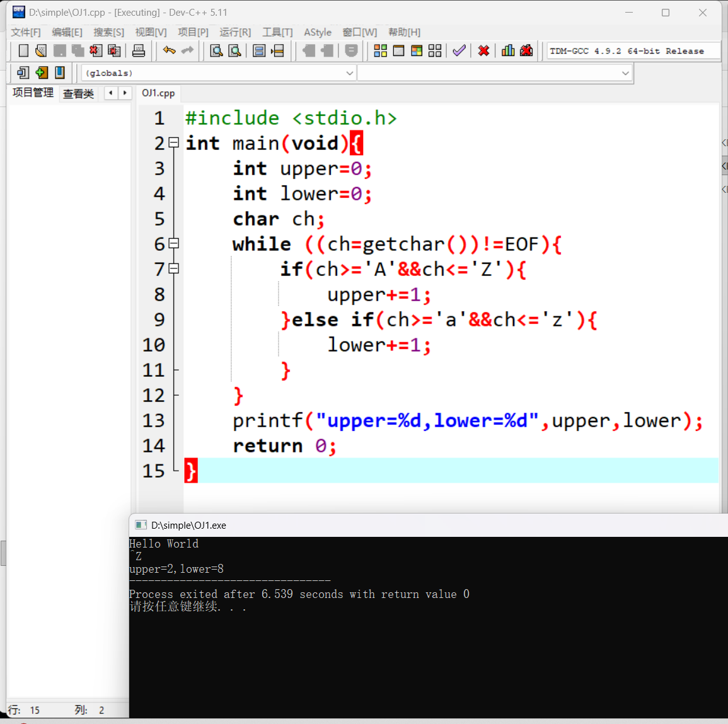Screen dimensions: 728x724
Task: Open the 编辑[E] menu
Action: [67, 32]
